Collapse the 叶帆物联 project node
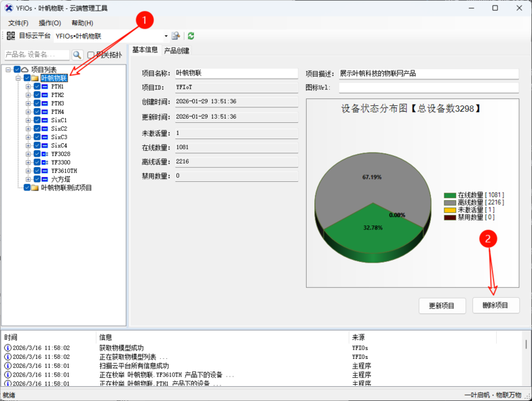 (x=18, y=78)
